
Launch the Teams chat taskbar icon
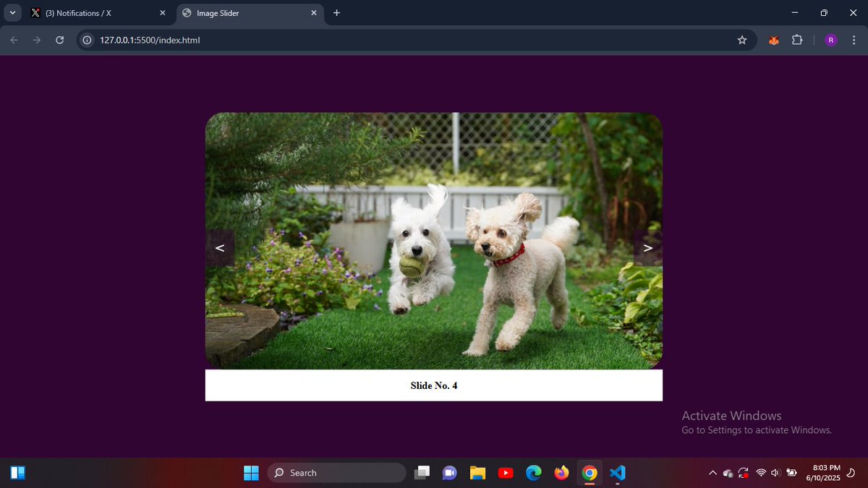tap(449, 473)
